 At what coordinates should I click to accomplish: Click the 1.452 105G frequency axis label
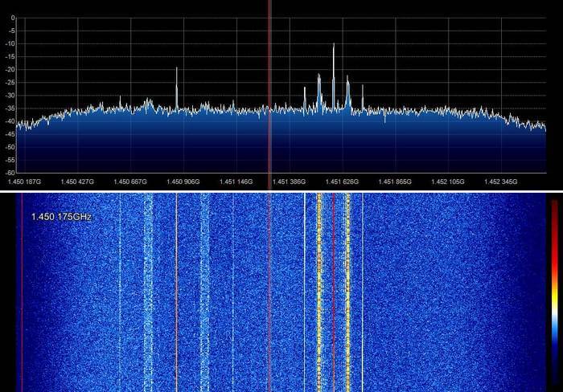(448, 182)
